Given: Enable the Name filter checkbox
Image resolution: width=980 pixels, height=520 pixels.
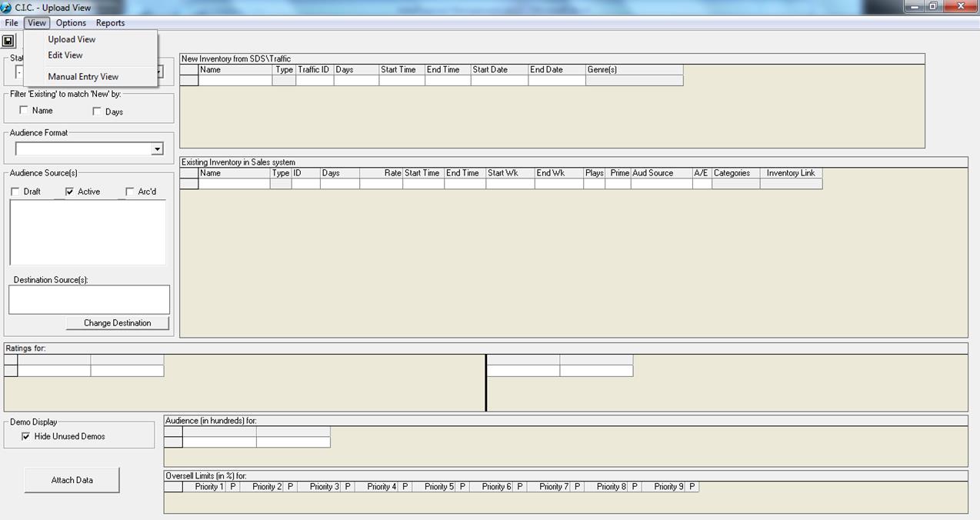Looking at the screenshot, I should pyautogui.click(x=24, y=111).
